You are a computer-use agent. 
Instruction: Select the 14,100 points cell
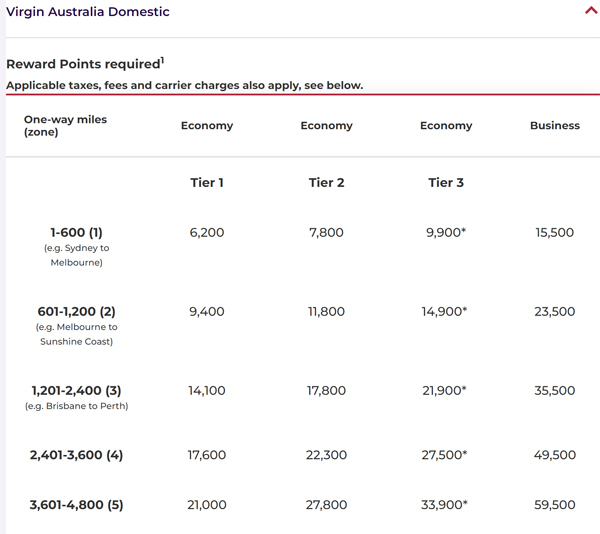point(207,391)
